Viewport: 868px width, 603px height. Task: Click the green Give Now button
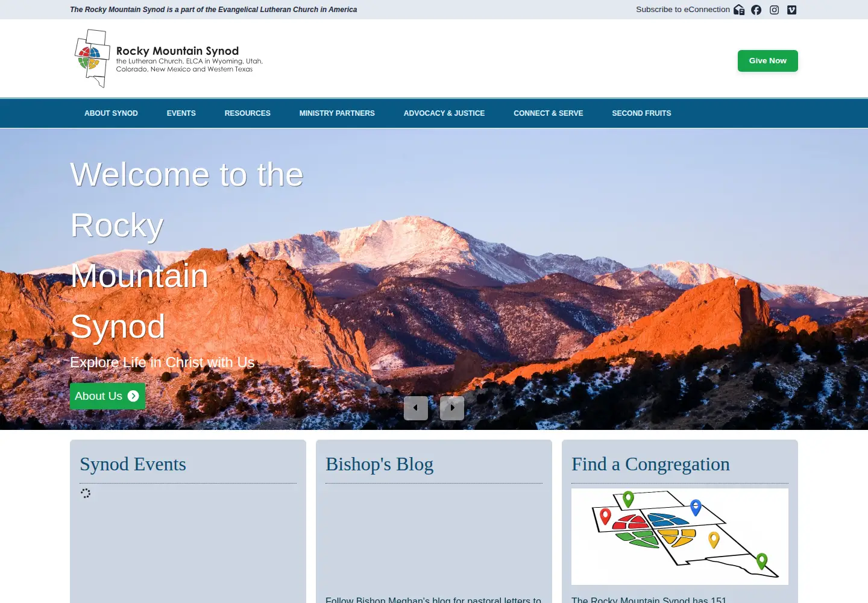pos(768,61)
